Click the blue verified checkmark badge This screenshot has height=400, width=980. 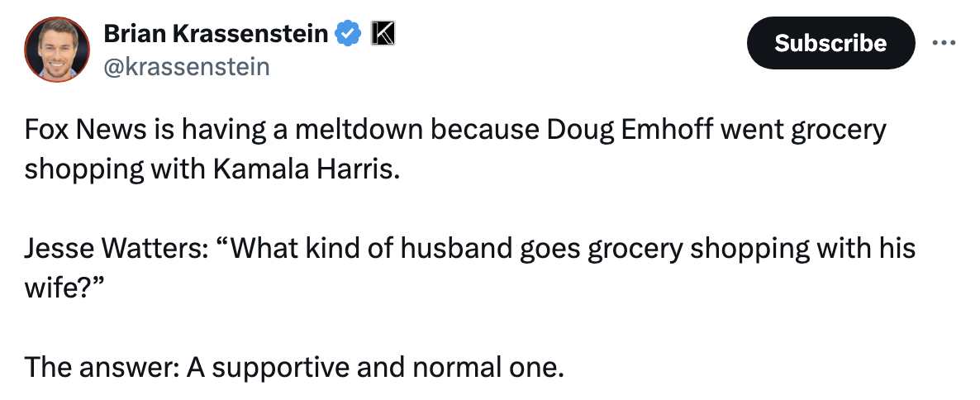[x=349, y=33]
